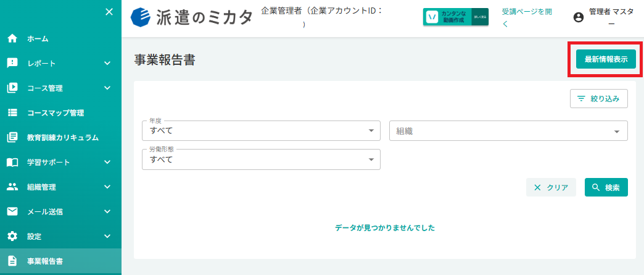Viewport: 644px width, 275px height.
Task: Click the home icon in sidebar
Action: (12, 39)
